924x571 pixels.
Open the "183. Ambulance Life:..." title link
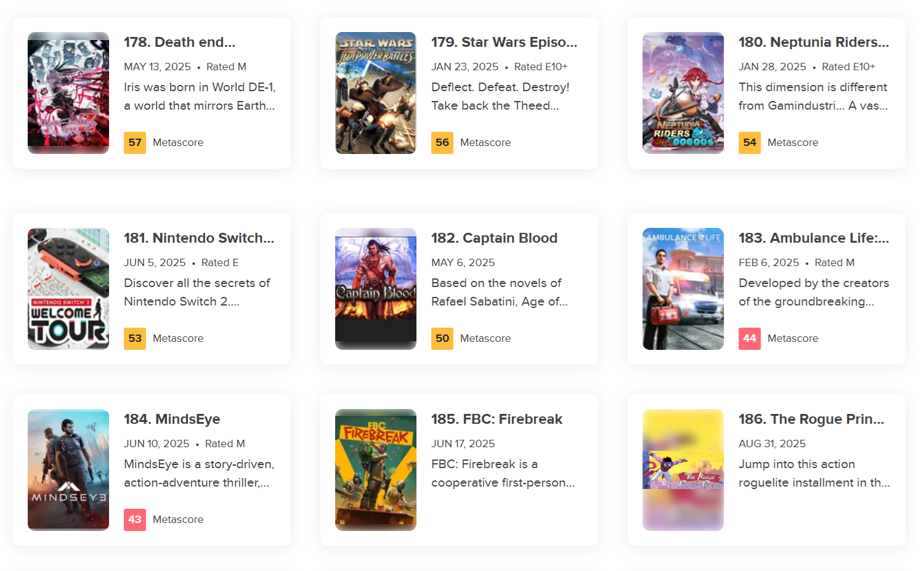pyautogui.click(x=814, y=238)
